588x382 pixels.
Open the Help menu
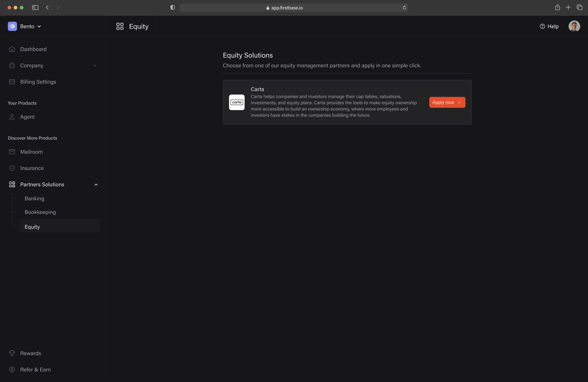click(x=549, y=26)
